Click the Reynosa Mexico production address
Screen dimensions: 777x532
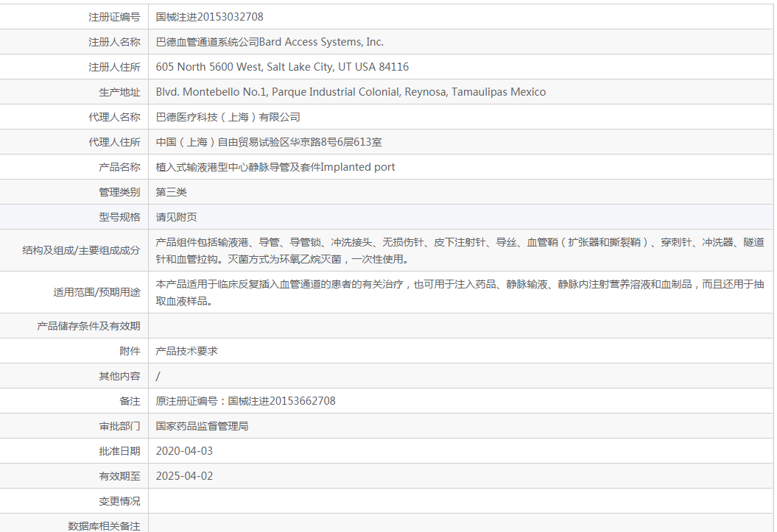coord(351,92)
